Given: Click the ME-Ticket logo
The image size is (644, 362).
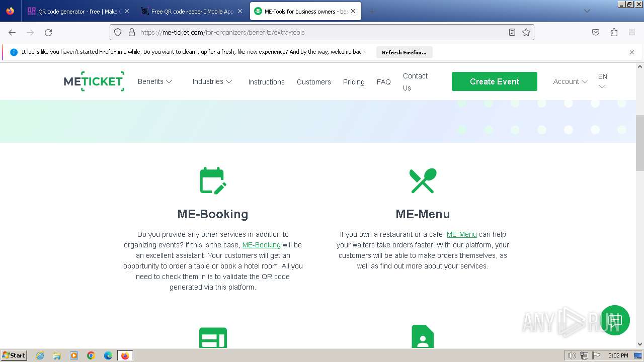Looking at the screenshot, I should click(x=94, y=81).
